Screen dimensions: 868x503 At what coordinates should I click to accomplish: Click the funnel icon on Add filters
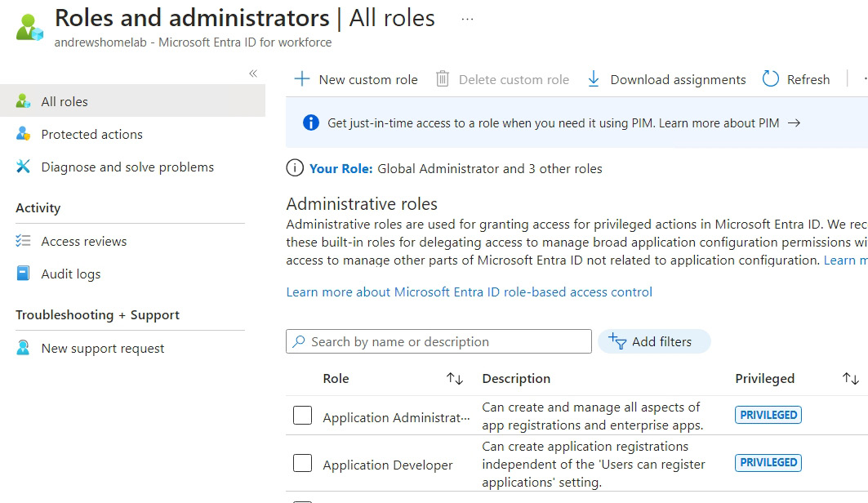pos(617,341)
